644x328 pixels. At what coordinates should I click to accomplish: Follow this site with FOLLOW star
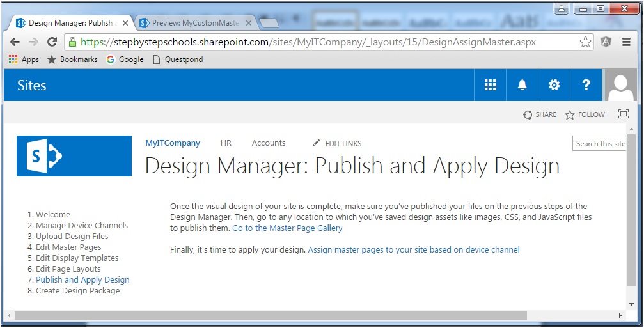pos(585,114)
